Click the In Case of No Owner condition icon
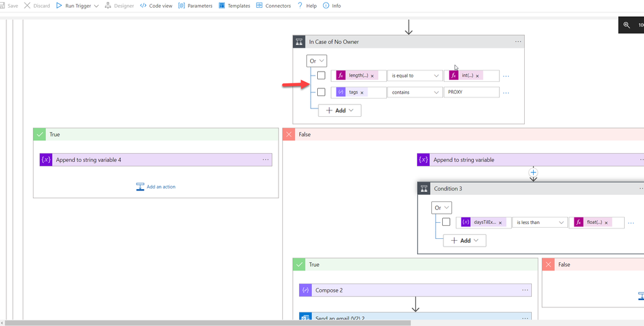This screenshot has height=326, width=644. coord(299,41)
